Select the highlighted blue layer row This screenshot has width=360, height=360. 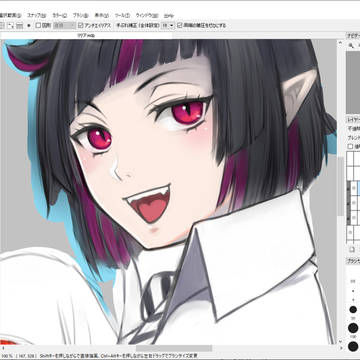coord(358,187)
